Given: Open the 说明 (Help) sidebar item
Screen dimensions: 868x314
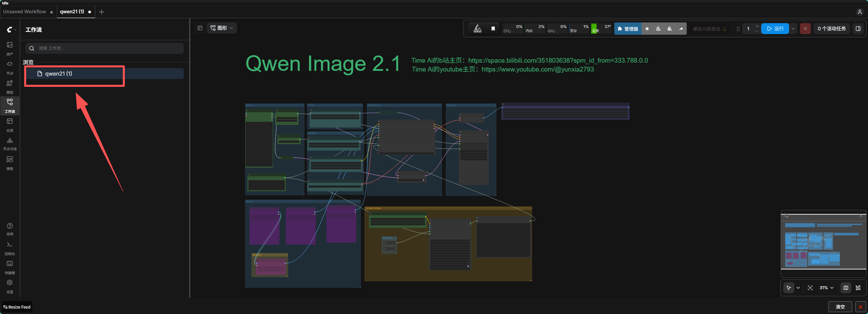Looking at the screenshot, I should 10,229.
